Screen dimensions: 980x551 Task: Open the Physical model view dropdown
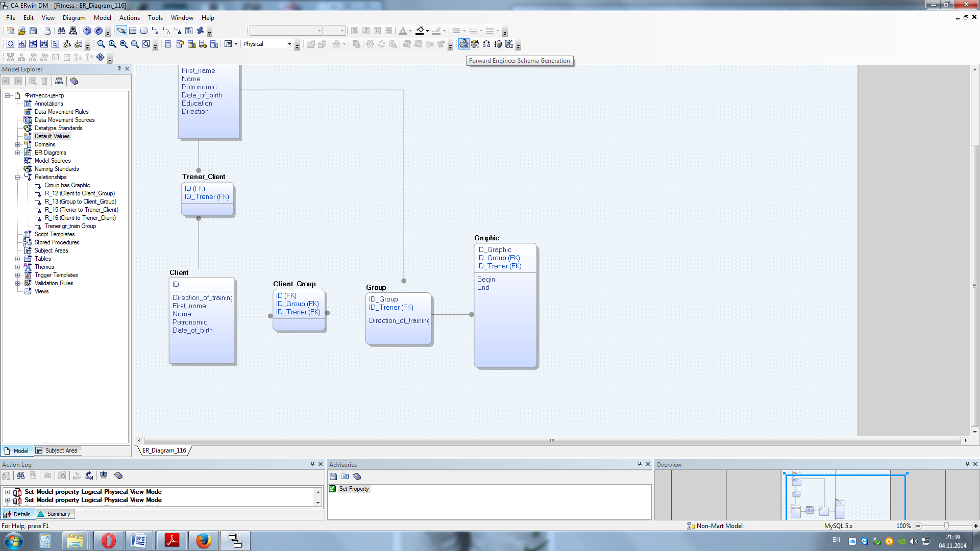click(289, 44)
